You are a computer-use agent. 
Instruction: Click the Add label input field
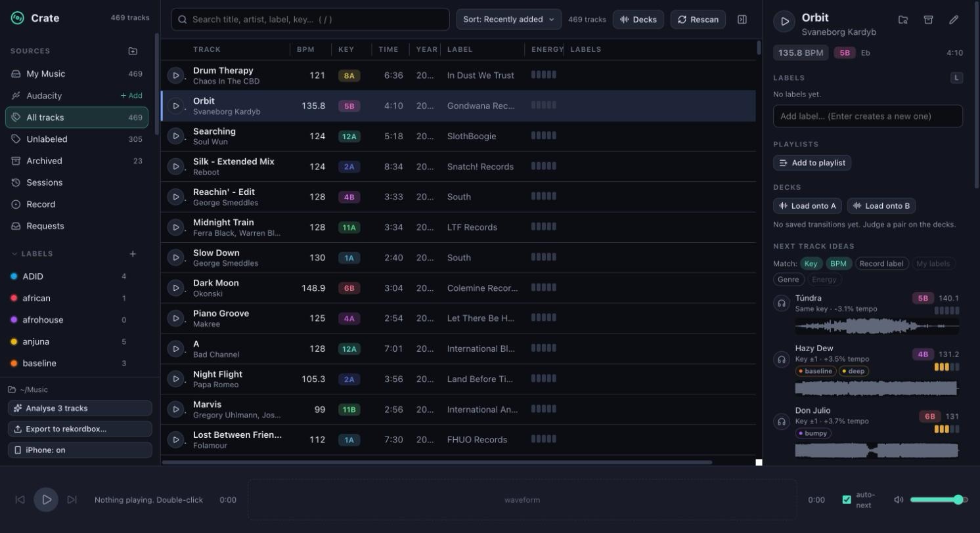868,116
